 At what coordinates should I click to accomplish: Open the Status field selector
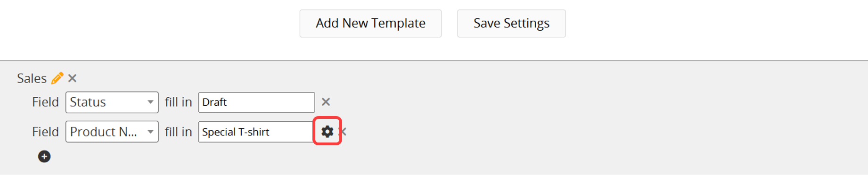pyautogui.click(x=112, y=102)
